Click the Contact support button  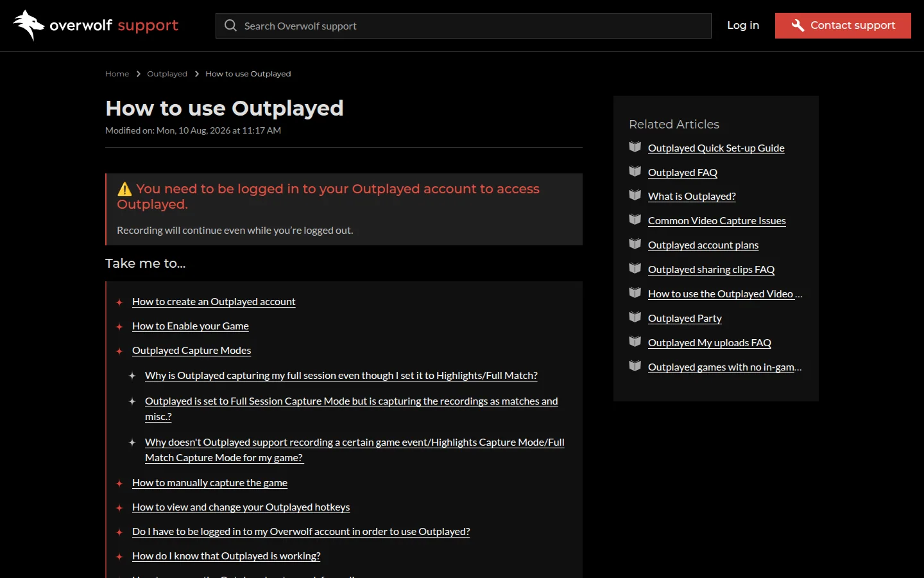click(x=843, y=26)
